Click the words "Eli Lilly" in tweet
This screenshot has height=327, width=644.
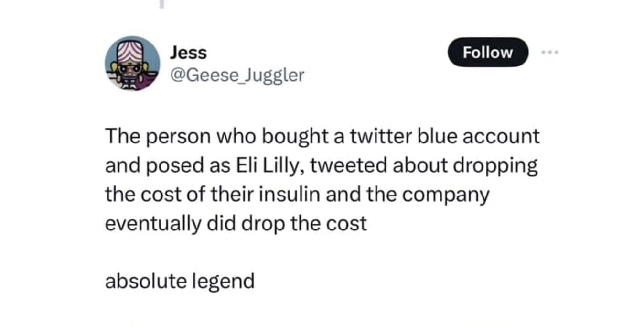(271, 166)
